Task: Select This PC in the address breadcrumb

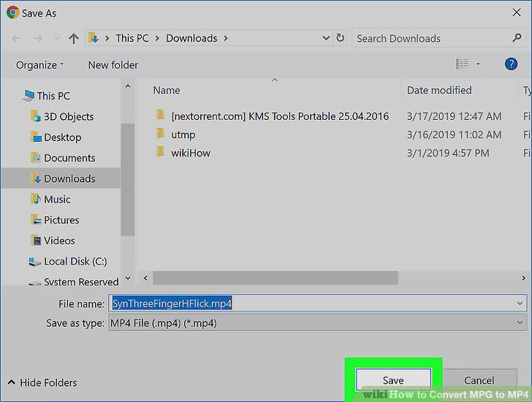Action: [132, 38]
